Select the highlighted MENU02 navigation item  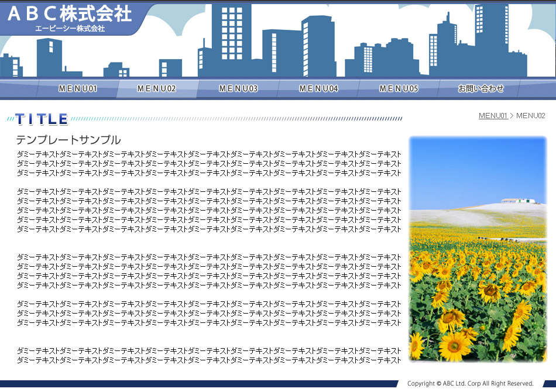pyautogui.click(x=157, y=88)
